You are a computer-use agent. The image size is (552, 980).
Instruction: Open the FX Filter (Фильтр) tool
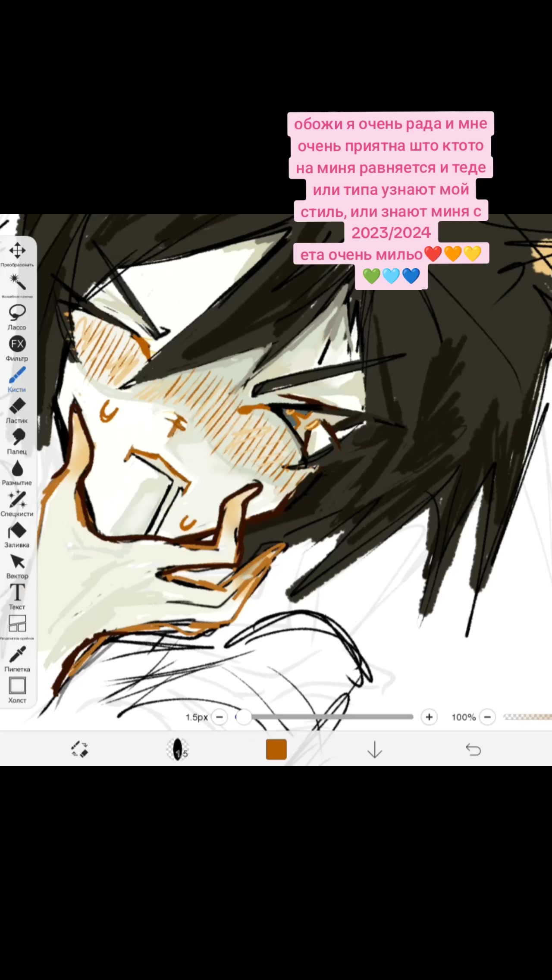click(x=17, y=348)
